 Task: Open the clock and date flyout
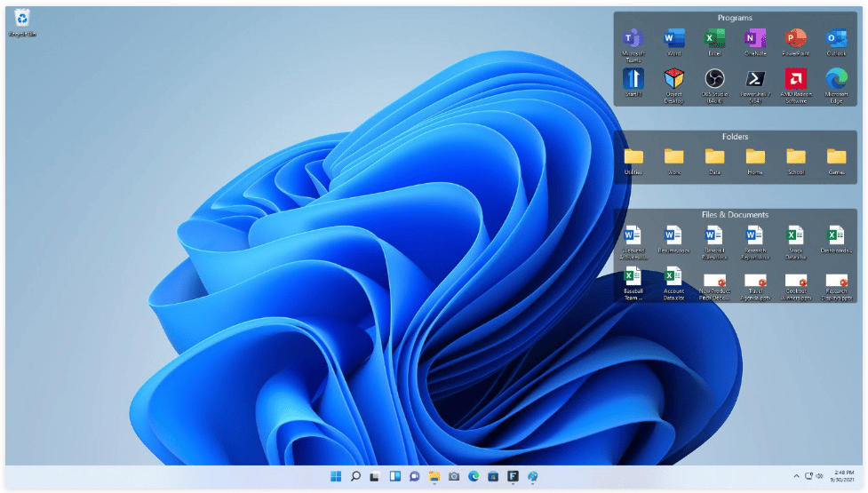pyautogui.click(x=842, y=476)
